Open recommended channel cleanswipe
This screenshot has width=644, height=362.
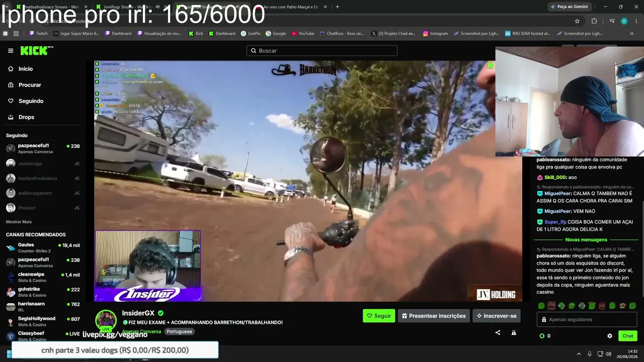click(43, 277)
